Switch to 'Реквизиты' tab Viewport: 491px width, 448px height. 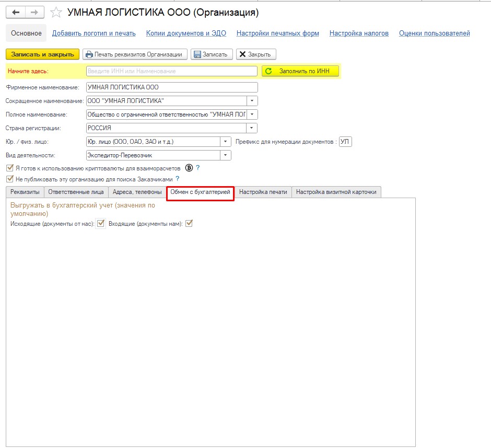pos(25,192)
